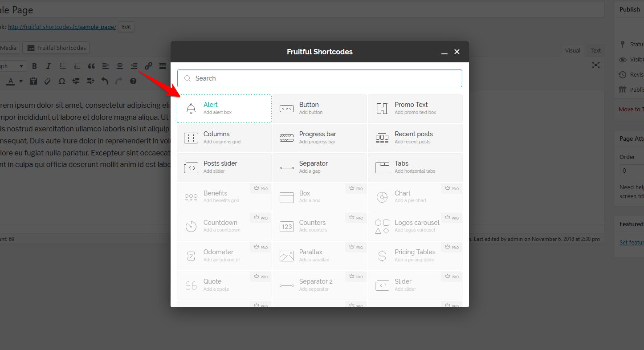The height and width of the screenshot is (350, 644).
Task: Click the Fruitful Shortcodes editor button
Action: coord(56,48)
